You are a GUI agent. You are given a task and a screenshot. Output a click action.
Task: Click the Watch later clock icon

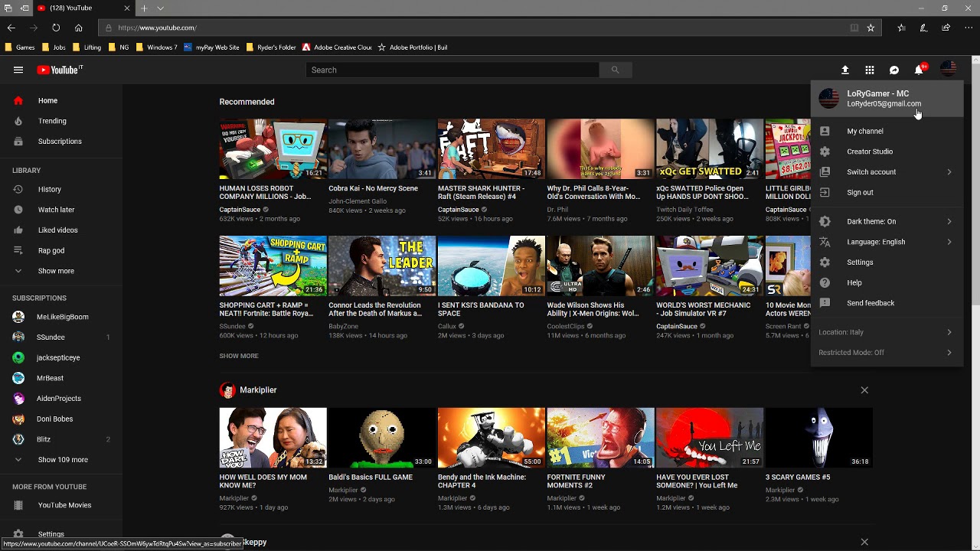click(18, 210)
